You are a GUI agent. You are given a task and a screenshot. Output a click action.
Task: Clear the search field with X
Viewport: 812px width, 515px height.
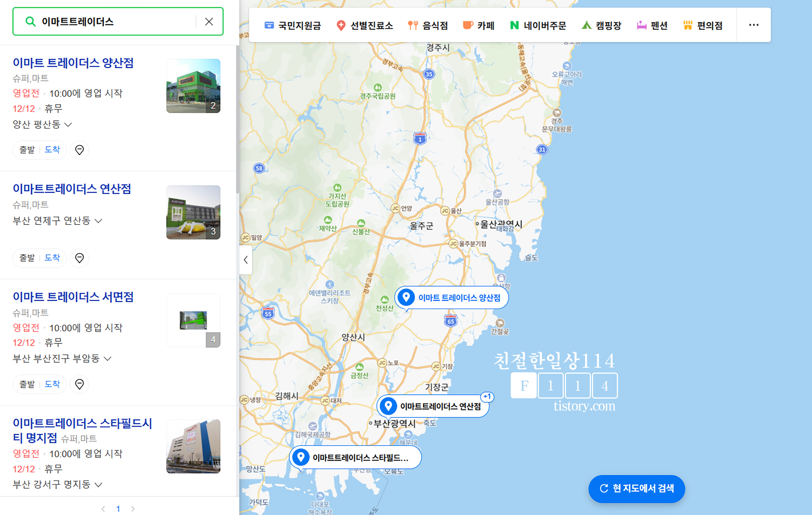(209, 22)
